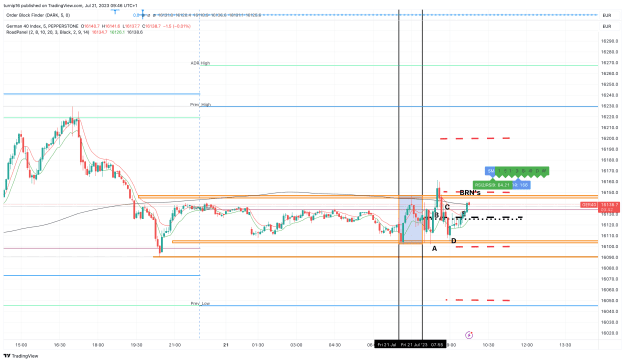Screen dimensions: 625x362
Task: Select the letter D annotation
Action: 454,241
